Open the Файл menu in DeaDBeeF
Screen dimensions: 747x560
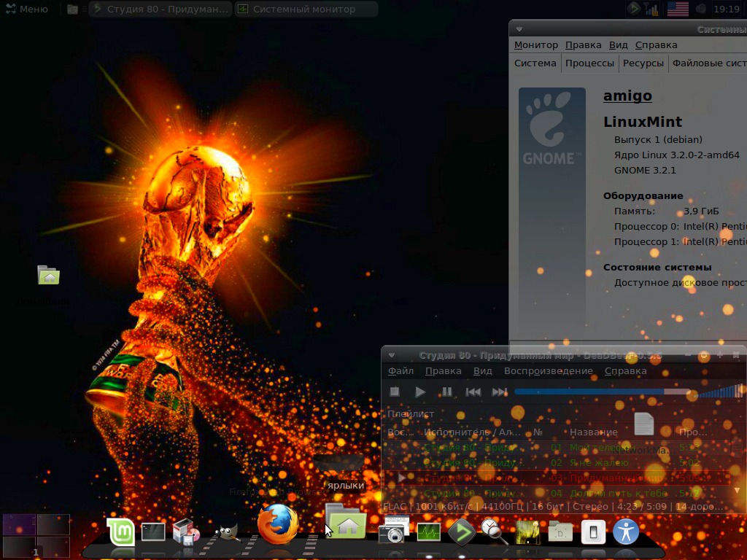[x=400, y=371]
